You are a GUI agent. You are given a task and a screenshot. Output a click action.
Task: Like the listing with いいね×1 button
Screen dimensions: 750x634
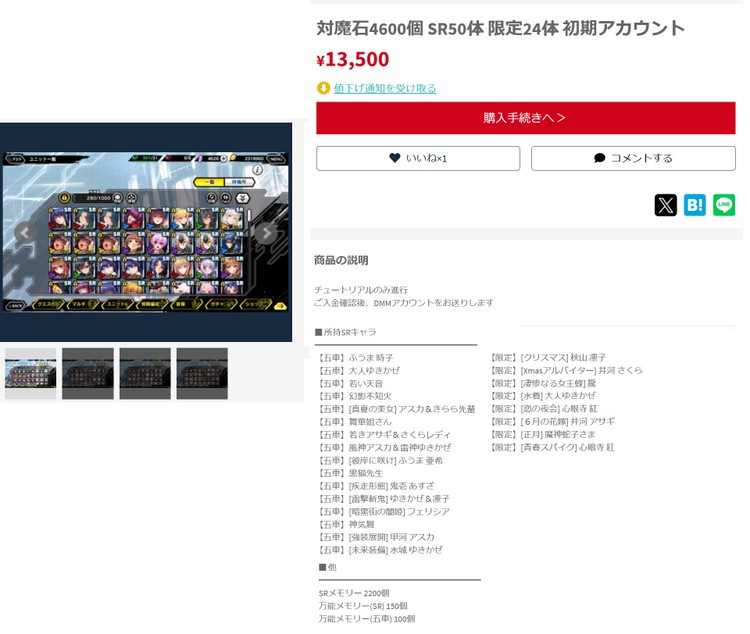pyautogui.click(x=418, y=158)
